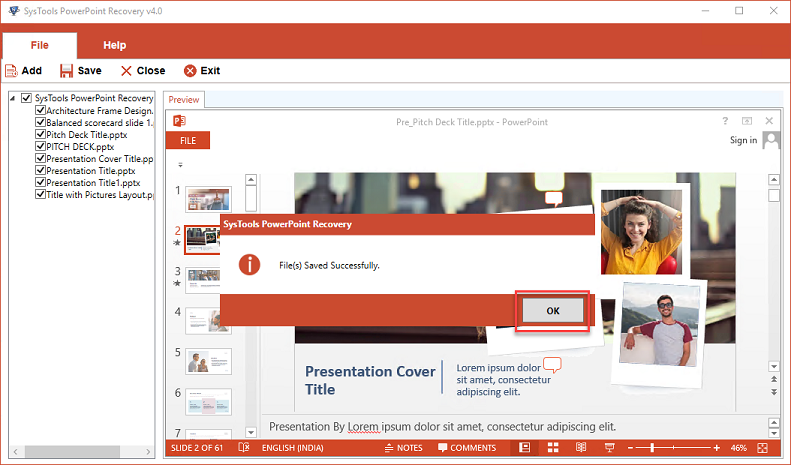This screenshot has width=791, height=465.
Task: Open the Notes pane from status bar
Action: click(x=404, y=448)
